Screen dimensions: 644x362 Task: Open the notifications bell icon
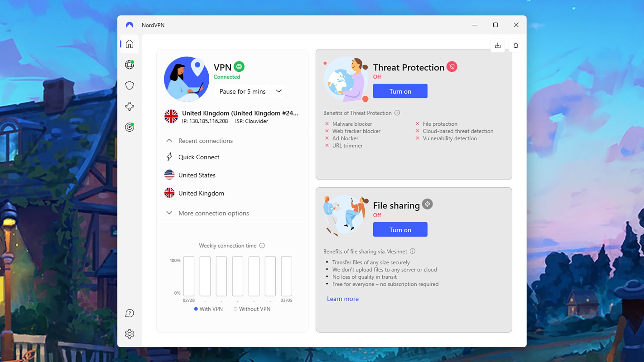[x=516, y=45]
